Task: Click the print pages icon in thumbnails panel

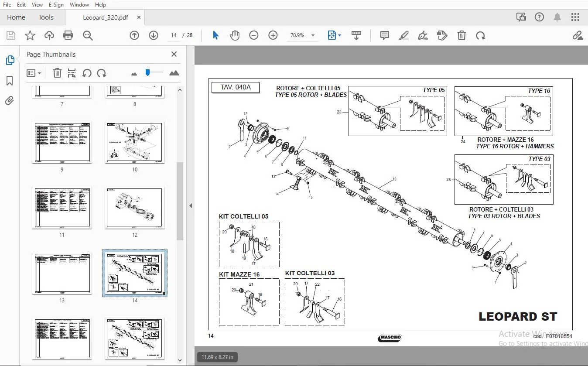Action: point(72,73)
